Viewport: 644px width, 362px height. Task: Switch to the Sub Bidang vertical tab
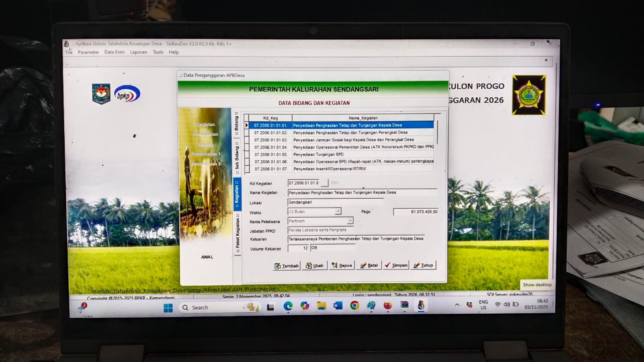pyautogui.click(x=237, y=157)
